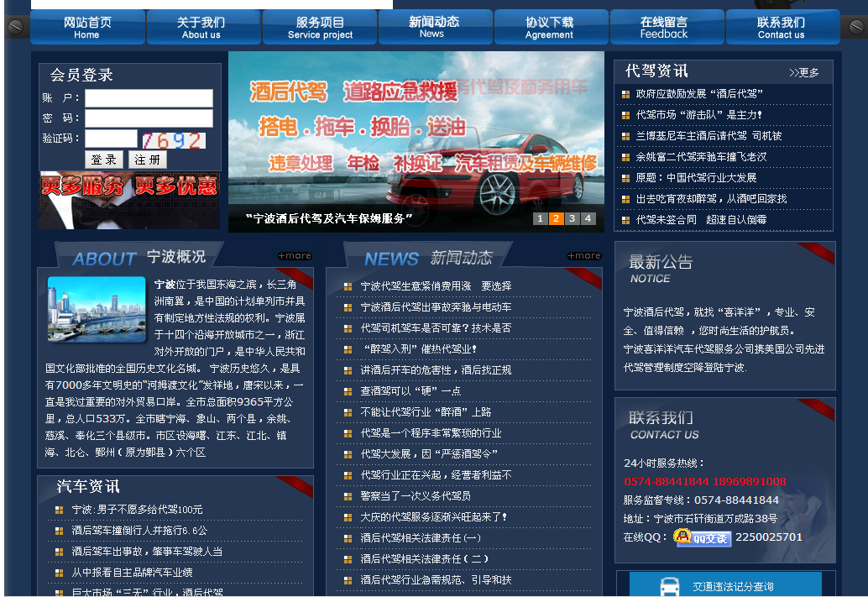Open the 新闻动态 +more icon
The image size is (868, 597).
[x=583, y=256]
